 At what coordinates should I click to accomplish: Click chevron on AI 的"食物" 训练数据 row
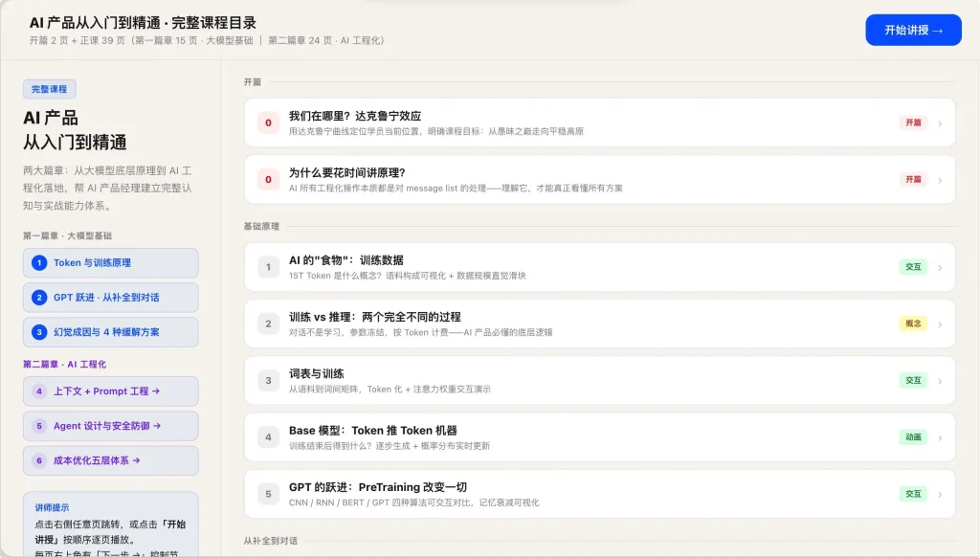[x=940, y=267]
